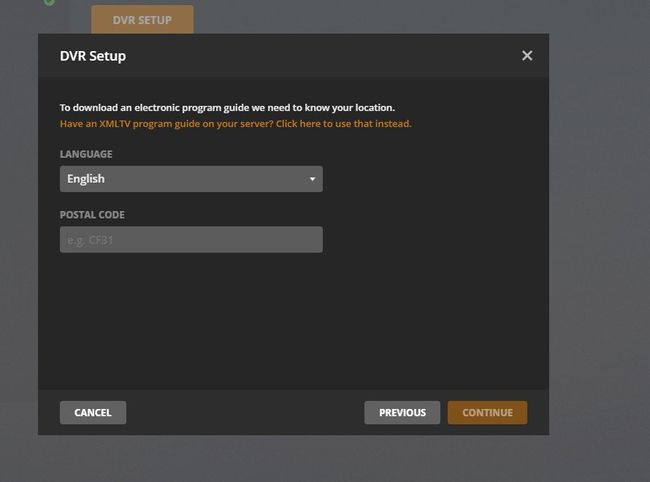This screenshot has height=482, width=650.
Task: Click the DVR Setup dialog title
Action: pyautogui.click(x=93, y=56)
